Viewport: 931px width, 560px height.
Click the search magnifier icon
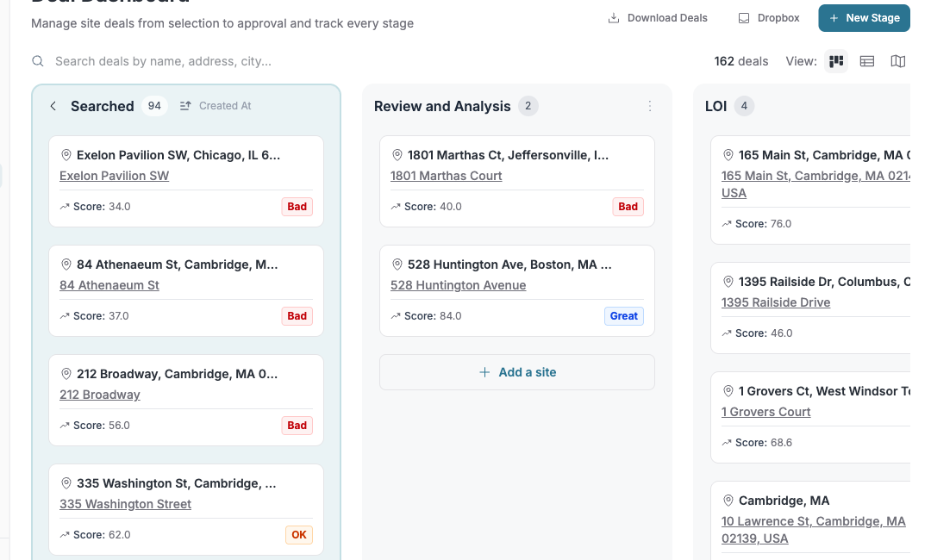[37, 62]
